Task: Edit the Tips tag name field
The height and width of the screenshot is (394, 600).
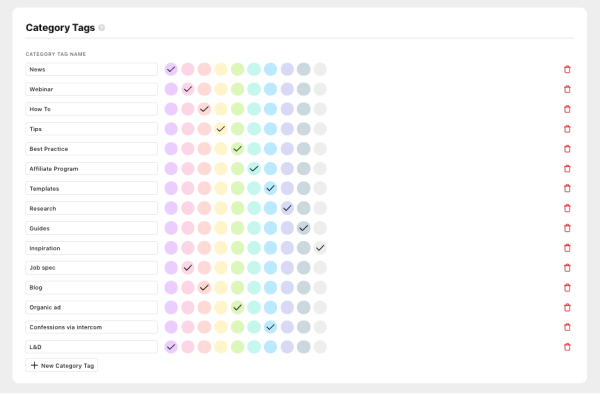Action: coord(91,129)
